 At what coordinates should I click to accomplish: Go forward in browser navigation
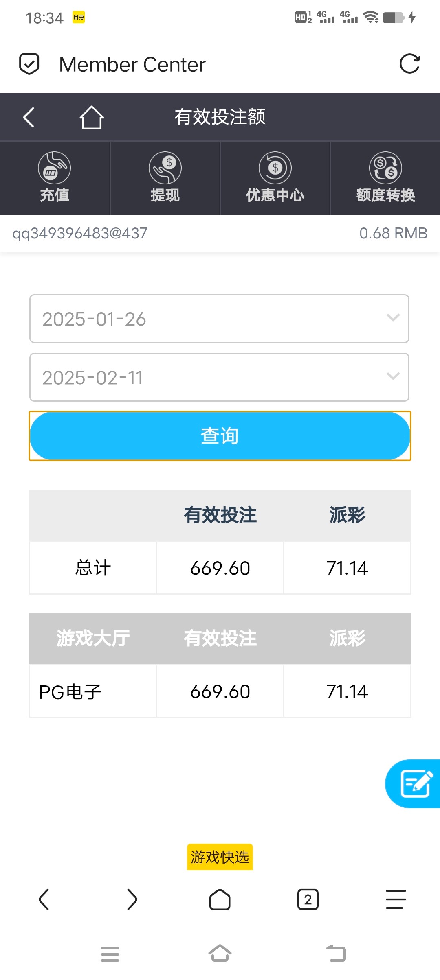tap(132, 899)
